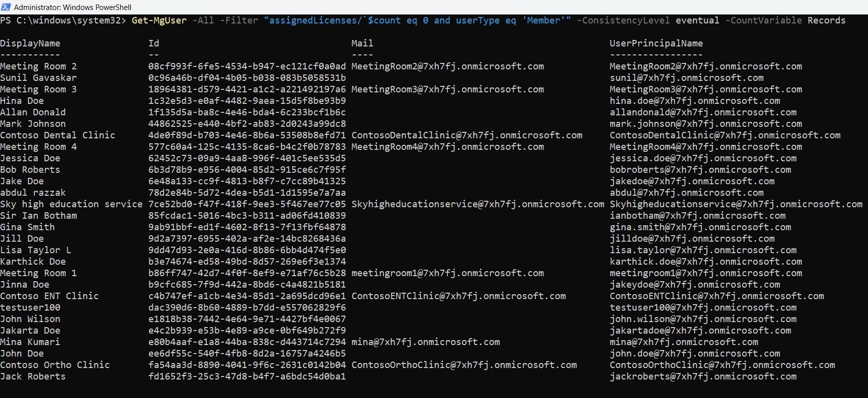The height and width of the screenshot is (398, 868).
Task: Click the 'abdul razzak' display name
Action: tap(33, 193)
